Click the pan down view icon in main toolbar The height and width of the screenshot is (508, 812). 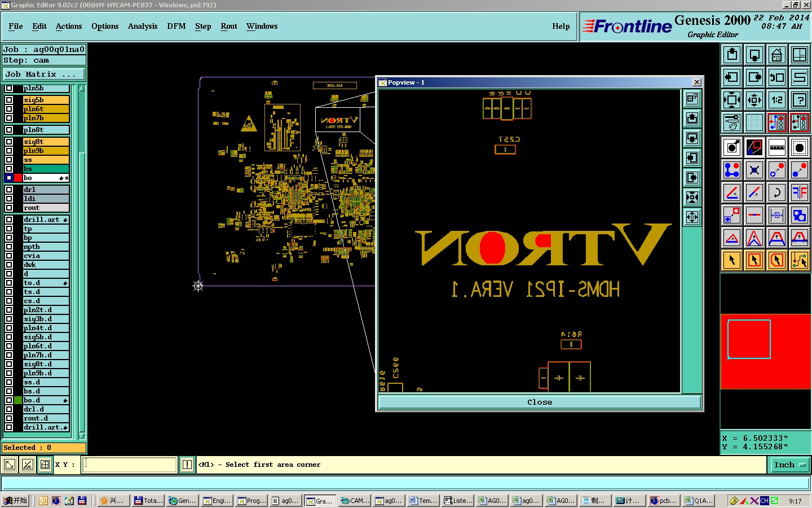754,55
